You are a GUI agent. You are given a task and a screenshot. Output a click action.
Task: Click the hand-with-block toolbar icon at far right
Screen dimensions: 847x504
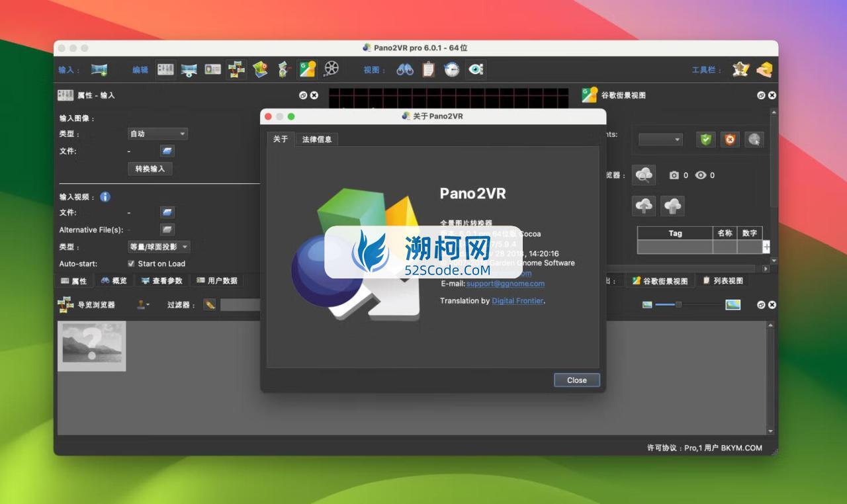pos(764,69)
